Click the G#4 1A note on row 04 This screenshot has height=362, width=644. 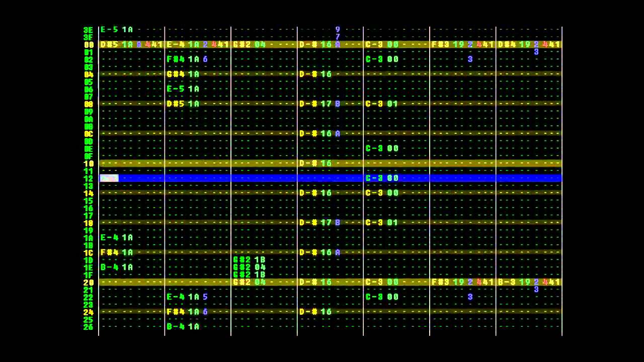(x=183, y=74)
